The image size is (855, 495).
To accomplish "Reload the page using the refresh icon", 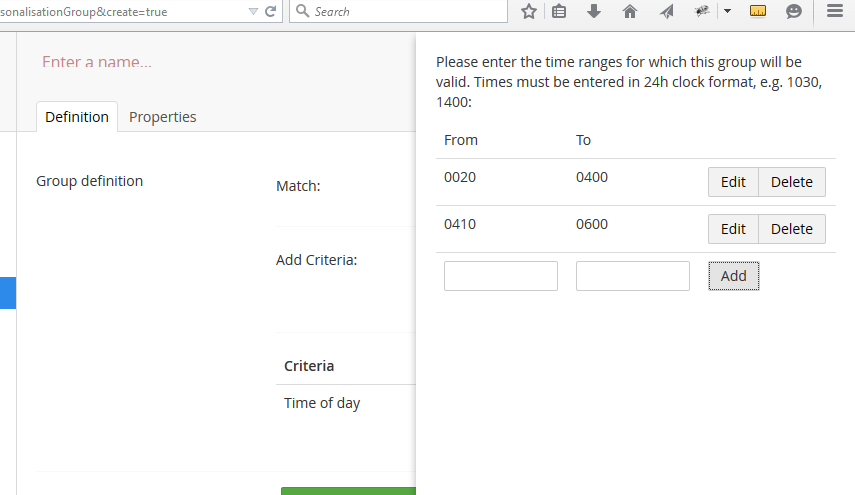I will (270, 11).
